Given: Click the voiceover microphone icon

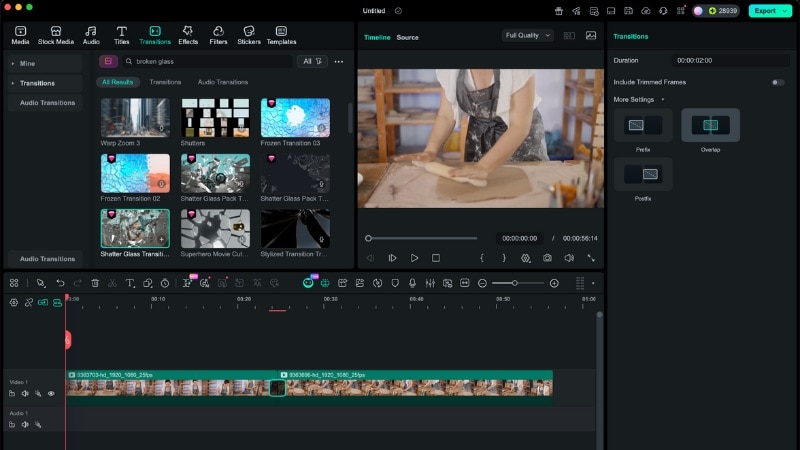Looking at the screenshot, I should click(413, 283).
